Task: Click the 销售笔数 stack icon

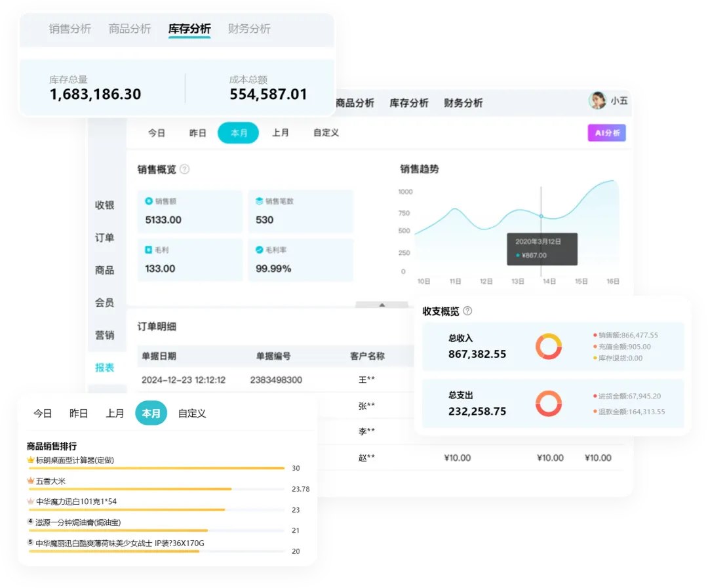Action: [259, 201]
